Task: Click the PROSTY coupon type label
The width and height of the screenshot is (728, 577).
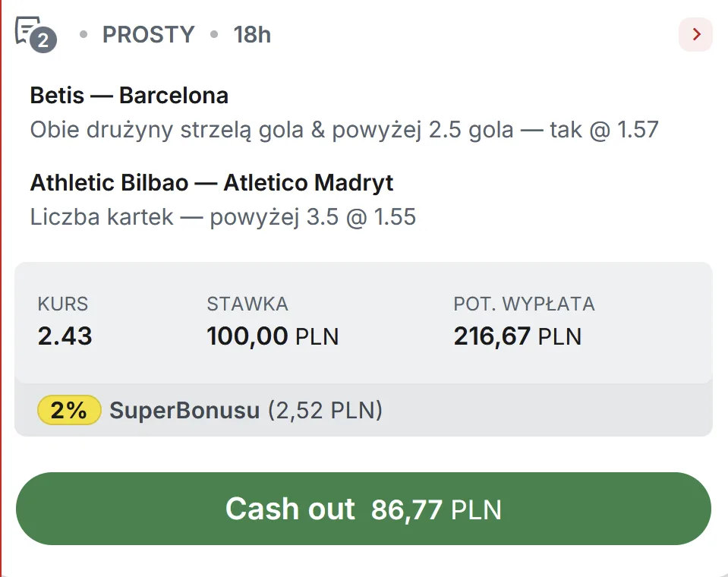Action: pos(149,34)
